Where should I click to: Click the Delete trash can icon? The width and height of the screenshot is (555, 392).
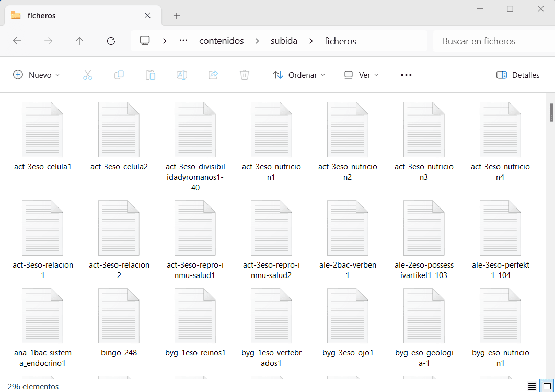coord(245,75)
